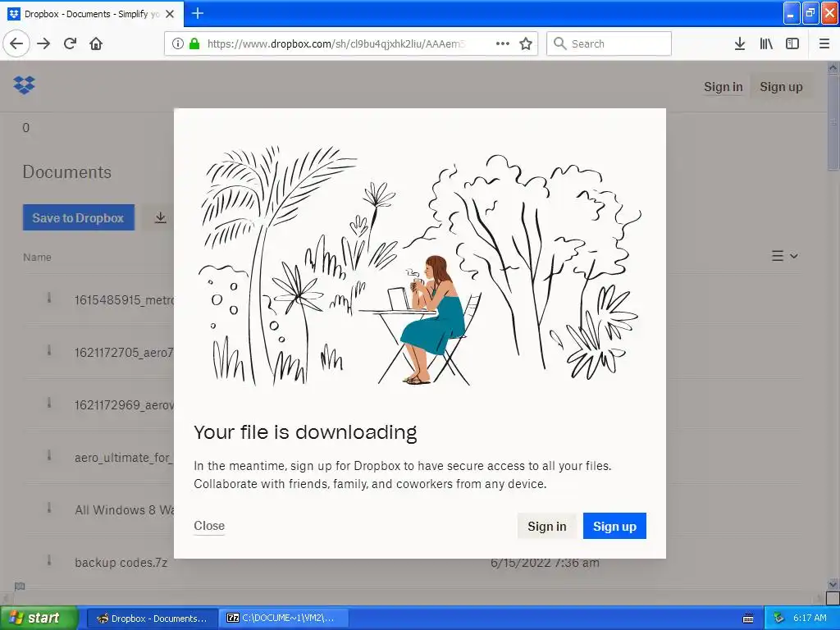Open the browser home page
The image size is (840, 630).
coord(96,43)
